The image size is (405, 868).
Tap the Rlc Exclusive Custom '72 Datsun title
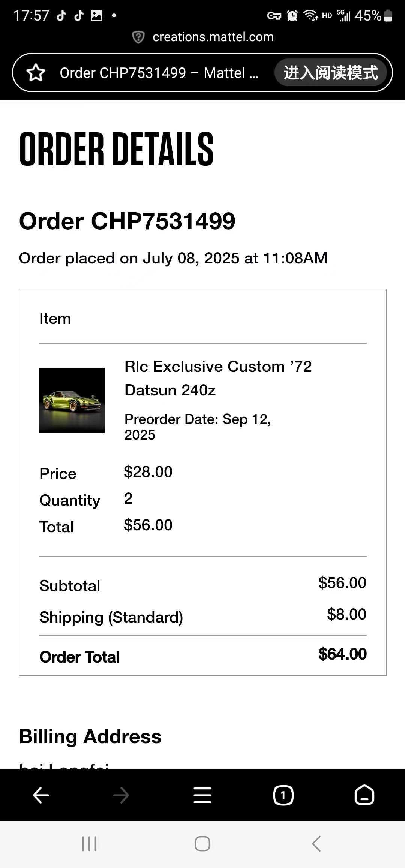[x=218, y=378]
